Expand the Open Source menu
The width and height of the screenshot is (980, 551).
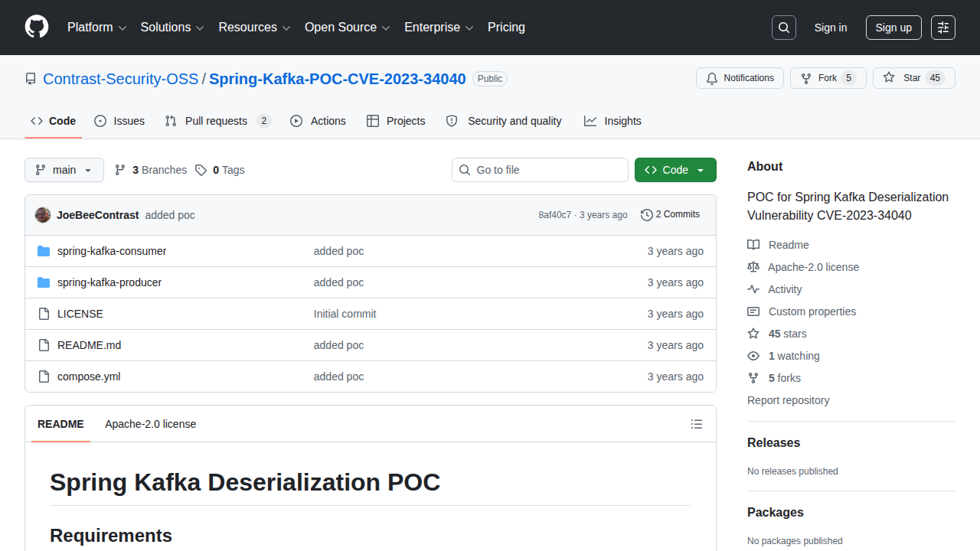click(348, 28)
